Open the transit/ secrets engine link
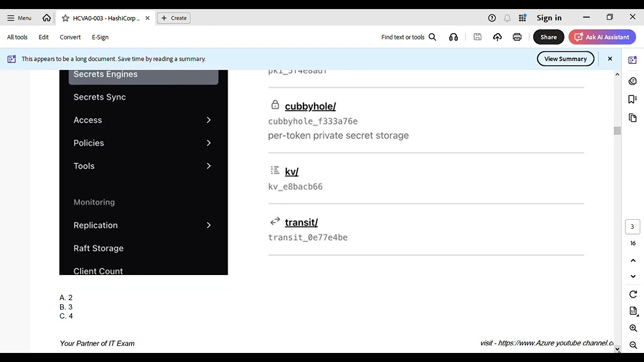 [301, 222]
